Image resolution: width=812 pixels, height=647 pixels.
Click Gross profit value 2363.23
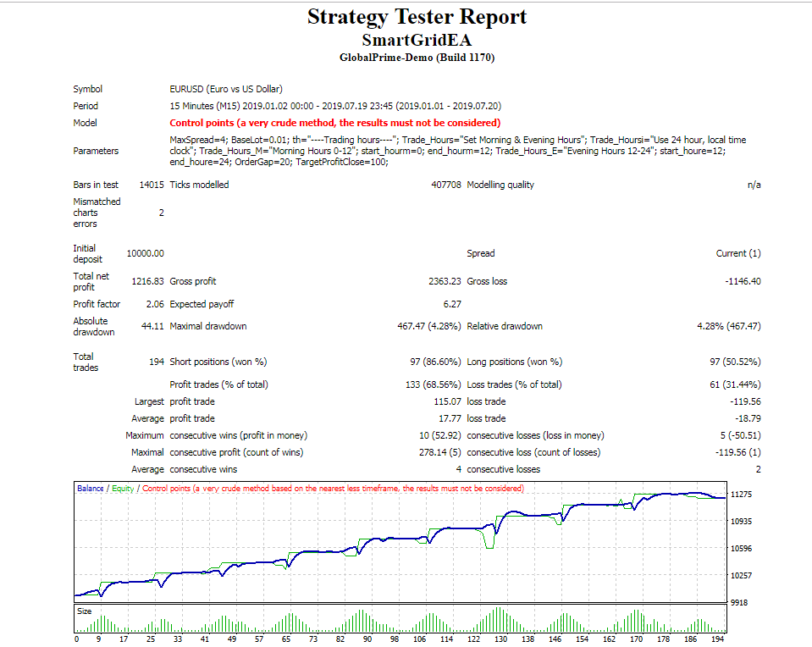point(445,281)
